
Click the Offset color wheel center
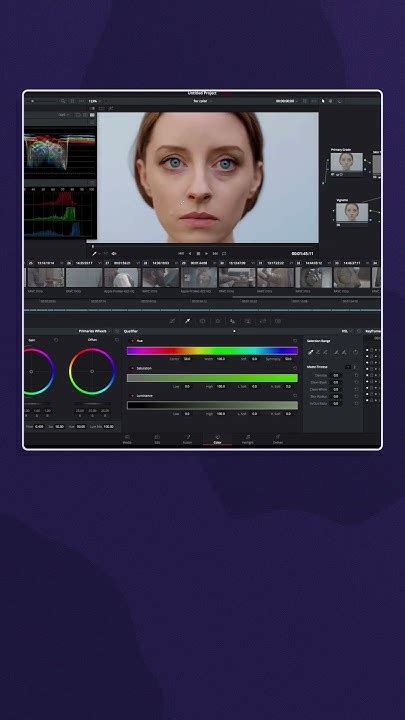pos(92,371)
